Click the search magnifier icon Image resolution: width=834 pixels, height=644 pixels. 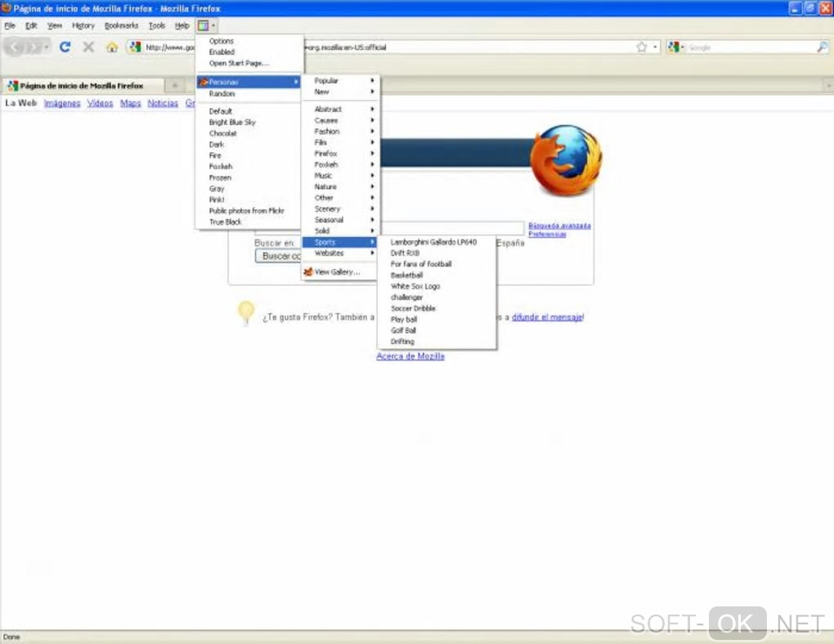click(823, 47)
